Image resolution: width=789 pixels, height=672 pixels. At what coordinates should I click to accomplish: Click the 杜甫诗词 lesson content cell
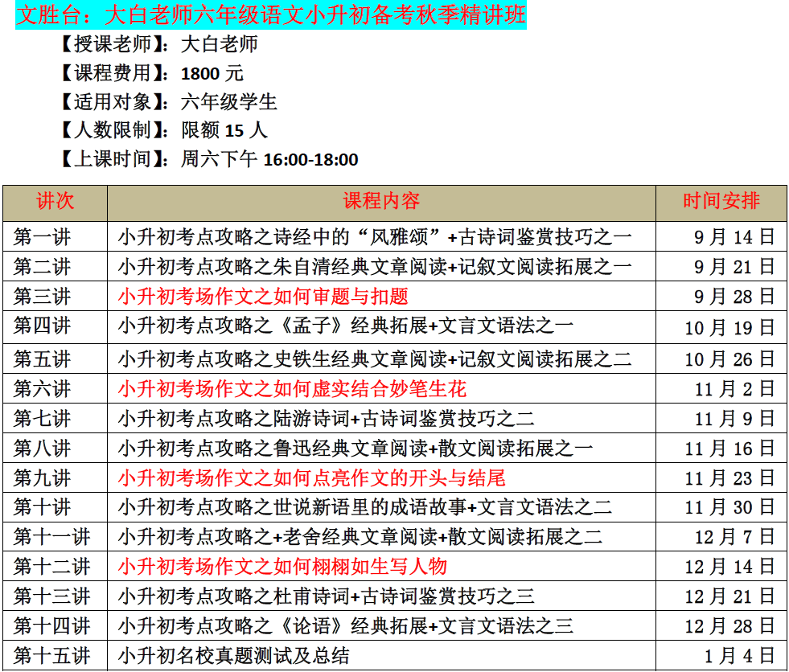coord(326,596)
